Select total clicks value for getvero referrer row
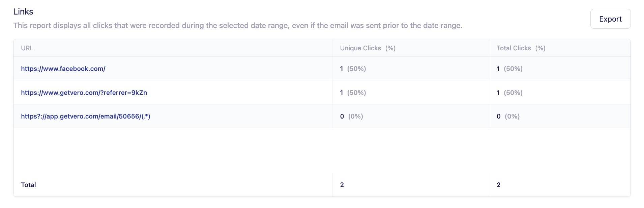The height and width of the screenshot is (208, 644). pyautogui.click(x=498, y=93)
